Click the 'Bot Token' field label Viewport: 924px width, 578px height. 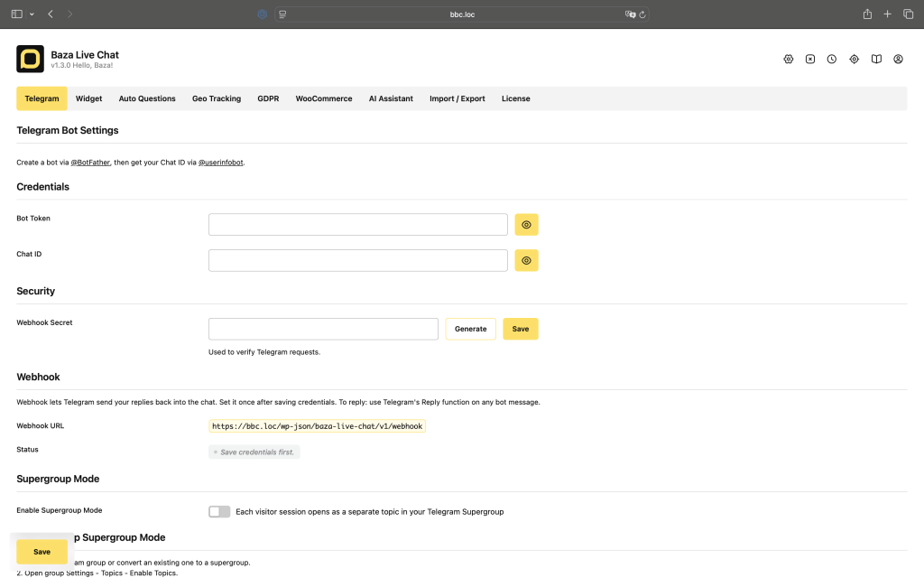pos(33,219)
